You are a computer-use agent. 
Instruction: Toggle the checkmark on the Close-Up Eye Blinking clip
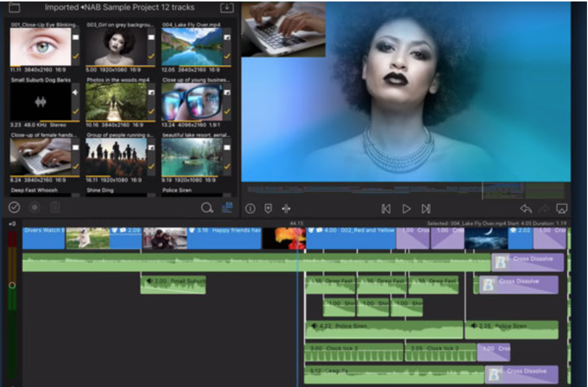coord(76,56)
